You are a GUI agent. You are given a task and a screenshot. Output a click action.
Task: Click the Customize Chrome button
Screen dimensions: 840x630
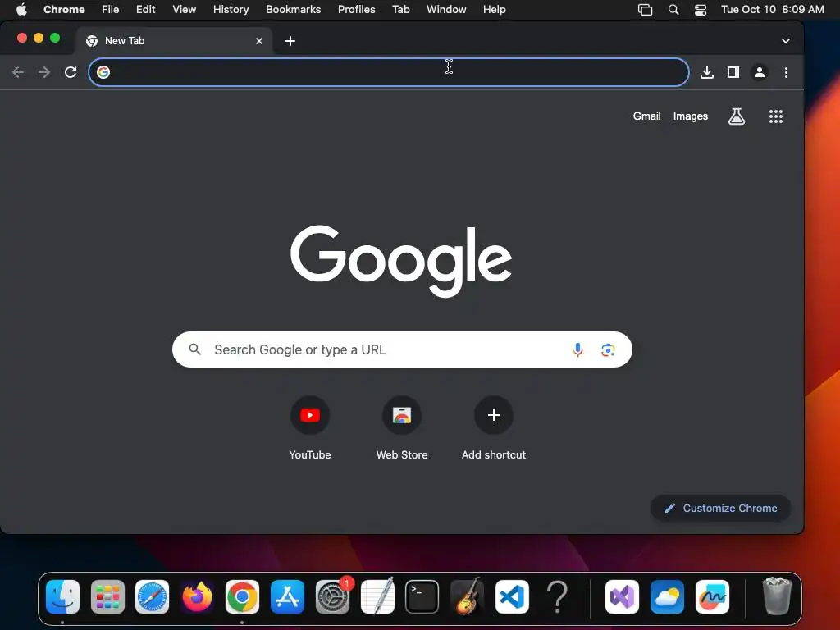pyautogui.click(x=720, y=508)
